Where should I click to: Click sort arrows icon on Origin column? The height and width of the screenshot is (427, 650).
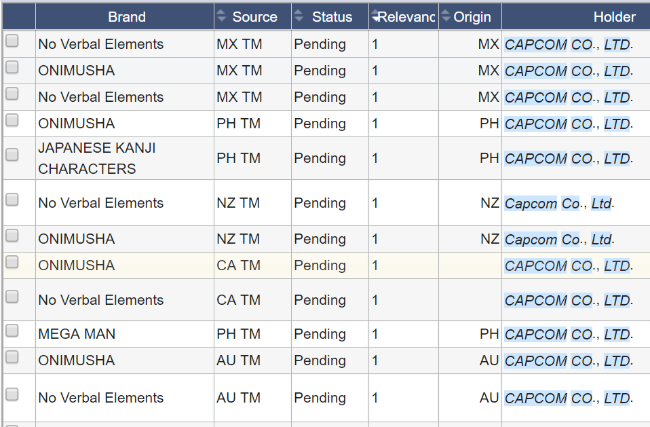pos(446,16)
